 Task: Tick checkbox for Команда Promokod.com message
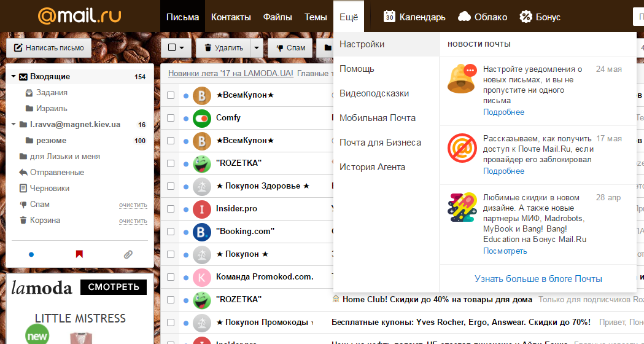(x=171, y=277)
